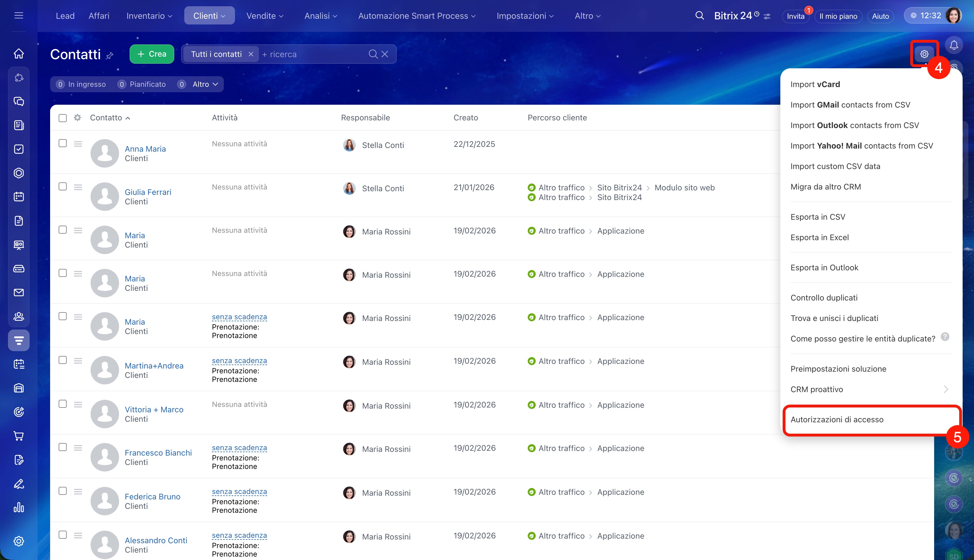Screen dimensions: 974x560
Task: Click the search magnifier icon in top bar
Action: click(699, 16)
